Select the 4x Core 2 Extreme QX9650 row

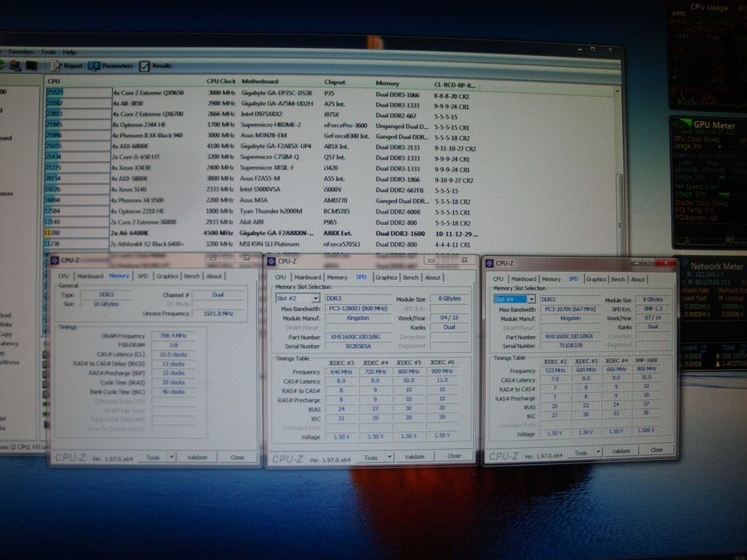258,94
